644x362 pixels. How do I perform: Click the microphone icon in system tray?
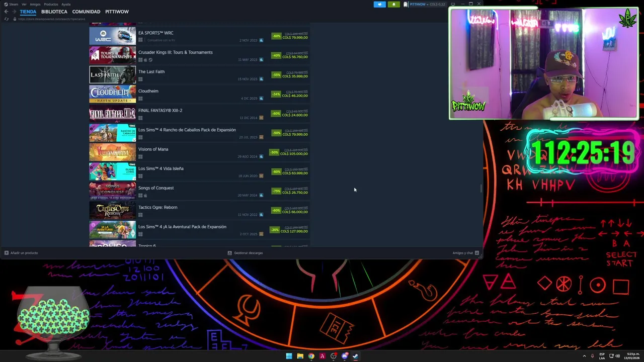pos(592,356)
